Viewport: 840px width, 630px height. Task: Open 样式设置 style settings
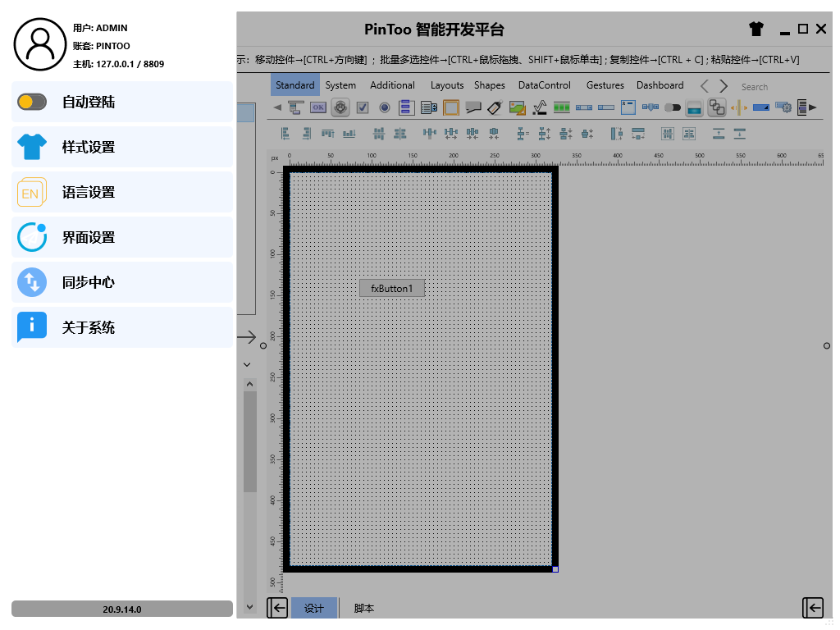(x=122, y=147)
